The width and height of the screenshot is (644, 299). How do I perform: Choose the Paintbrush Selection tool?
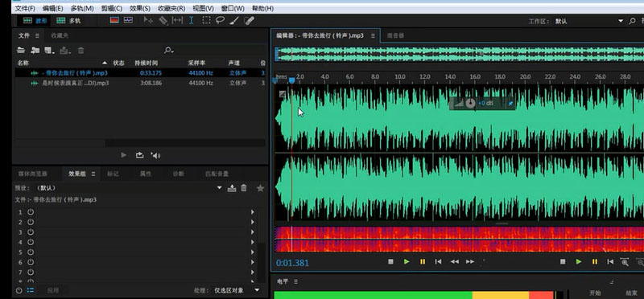click(x=234, y=20)
